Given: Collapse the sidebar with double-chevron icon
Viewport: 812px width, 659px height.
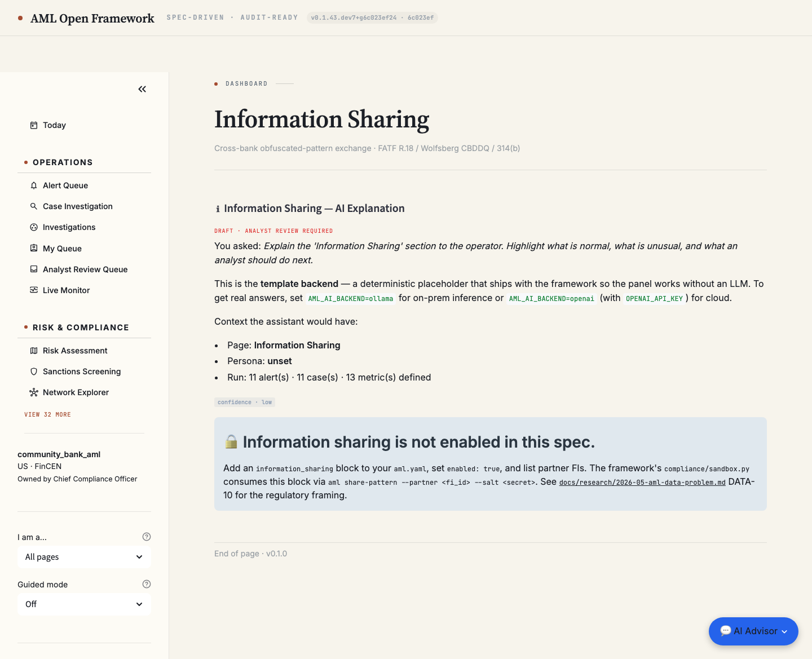Looking at the screenshot, I should click(x=142, y=89).
